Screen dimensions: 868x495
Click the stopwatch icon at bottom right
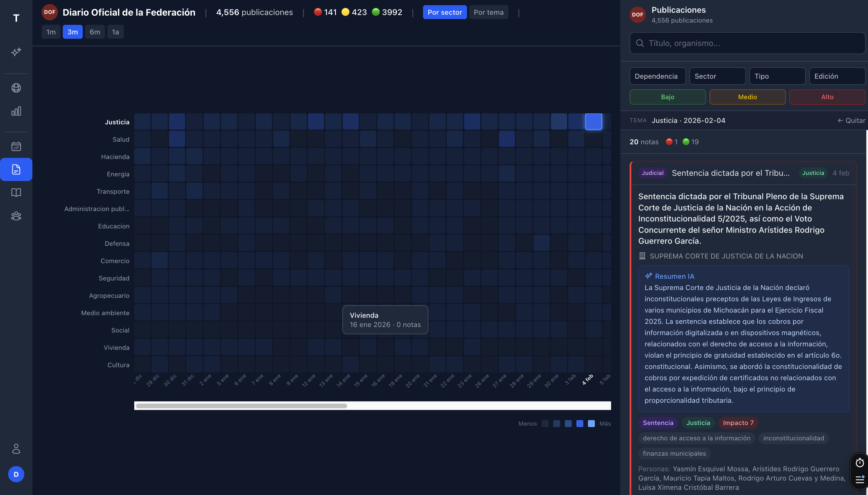tap(860, 463)
